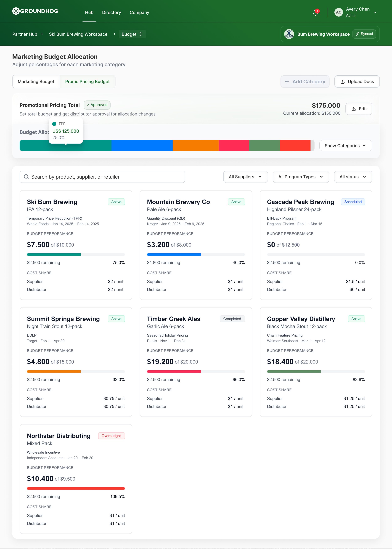Expand the Avery Chen account menu
392x551 pixels.
coord(375,12)
